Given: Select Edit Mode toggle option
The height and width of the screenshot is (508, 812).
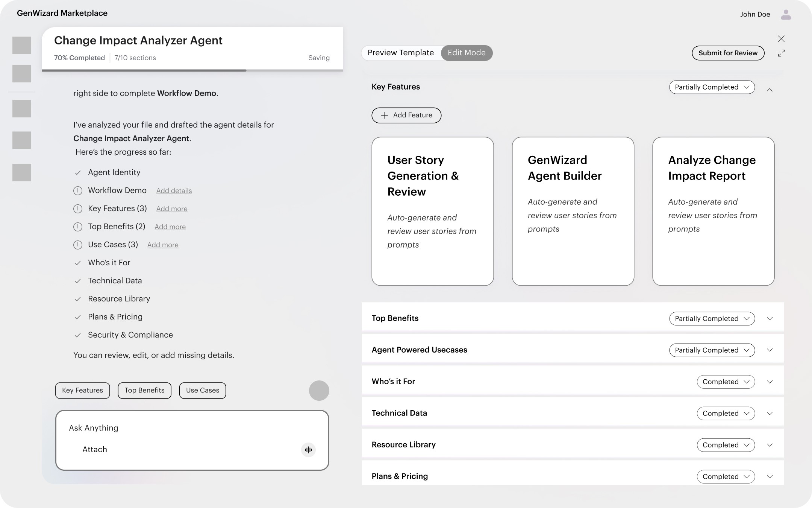Looking at the screenshot, I should point(466,53).
